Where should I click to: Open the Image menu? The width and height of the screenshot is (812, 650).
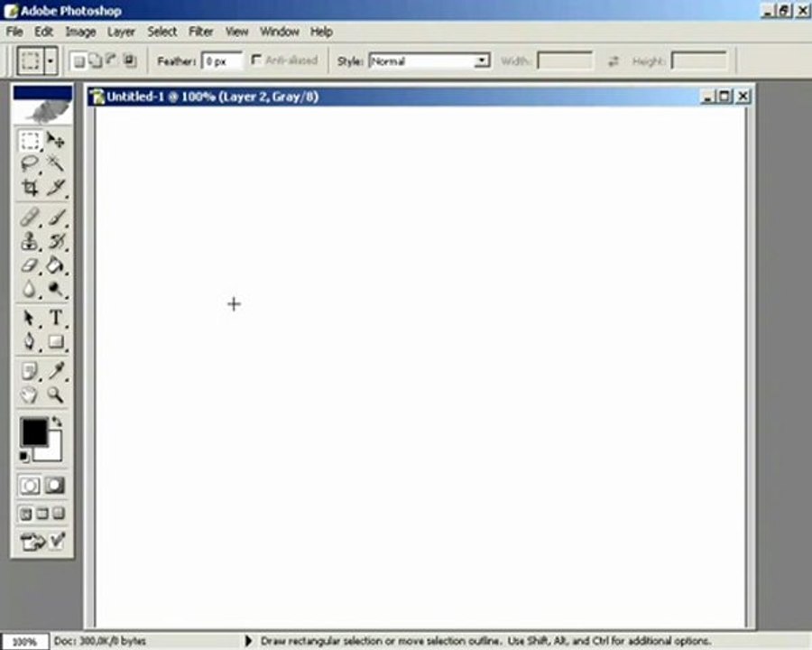pos(80,32)
